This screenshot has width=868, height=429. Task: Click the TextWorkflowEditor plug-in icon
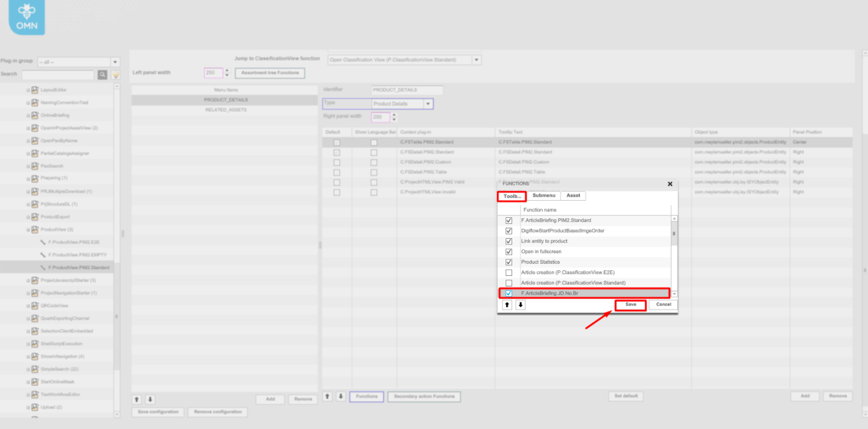pyautogui.click(x=35, y=395)
